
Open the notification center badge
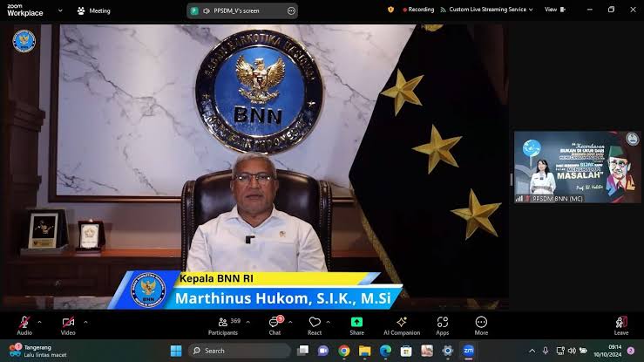coord(631,351)
